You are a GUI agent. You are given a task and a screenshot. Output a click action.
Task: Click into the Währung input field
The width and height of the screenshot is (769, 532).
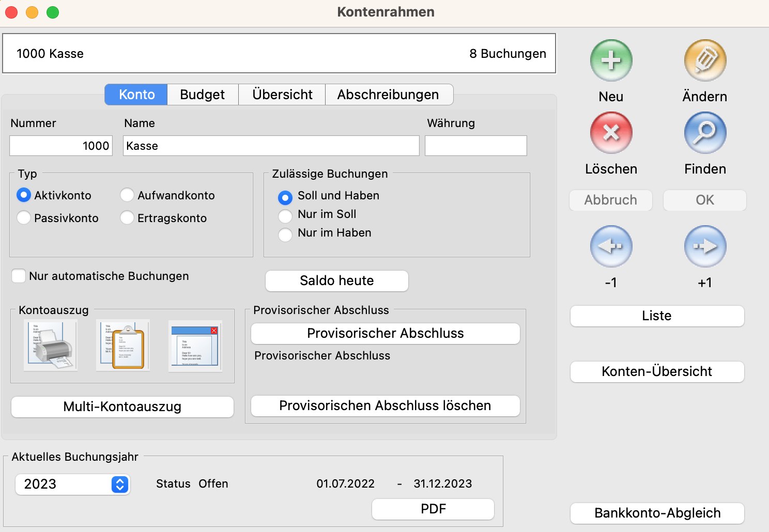[x=475, y=146]
